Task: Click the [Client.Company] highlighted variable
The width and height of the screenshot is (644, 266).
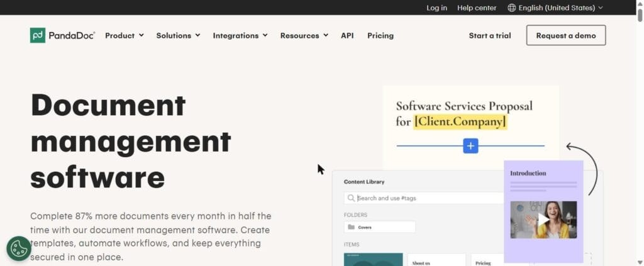Action: (460, 122)
